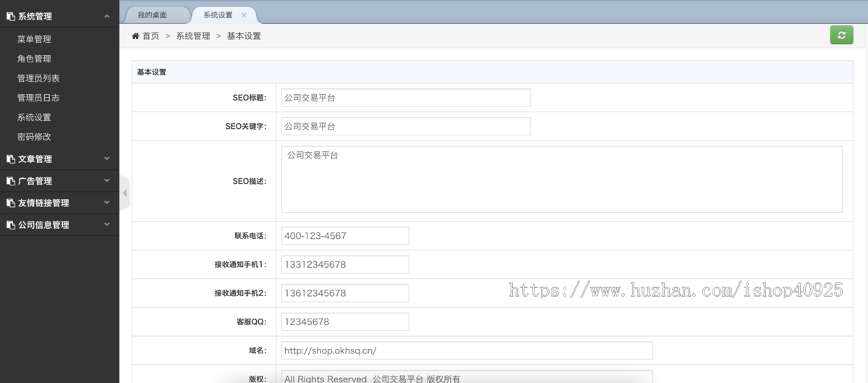This screenshot has width=868, height=383.
Task: Select the 系统设置 tab
Action: coord(218,15)
